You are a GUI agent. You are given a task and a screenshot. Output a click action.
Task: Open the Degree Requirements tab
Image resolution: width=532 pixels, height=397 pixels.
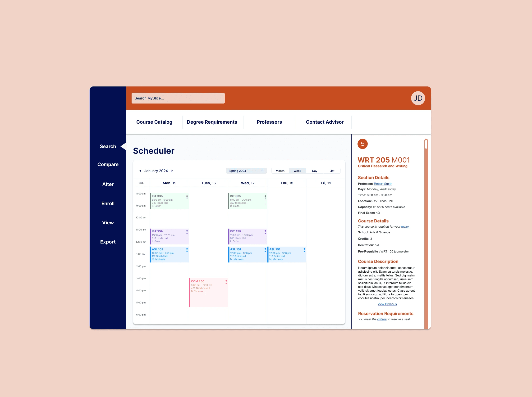coord(212,121)
